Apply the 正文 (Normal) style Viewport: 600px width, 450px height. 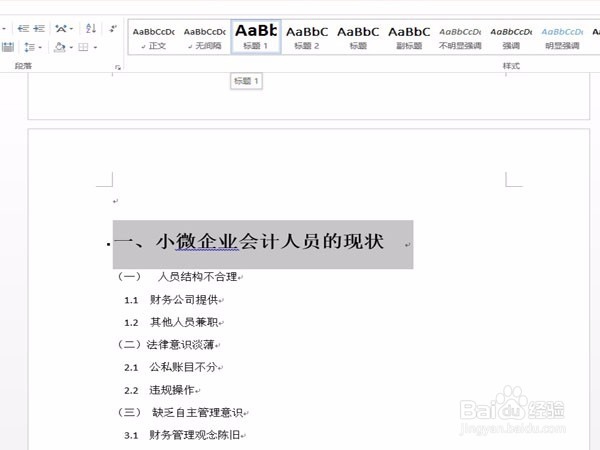pos(153,38)
